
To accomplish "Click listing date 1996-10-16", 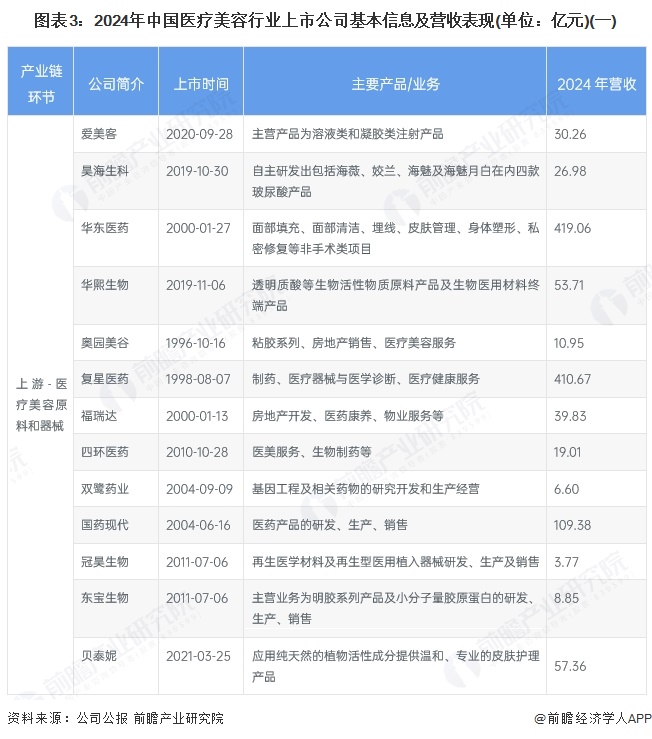I will tap(196, 343).
